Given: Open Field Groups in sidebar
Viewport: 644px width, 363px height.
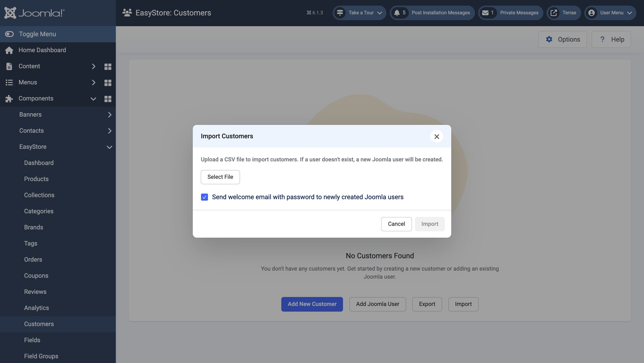Looking at the screenshot, I should tap(41, 356).
